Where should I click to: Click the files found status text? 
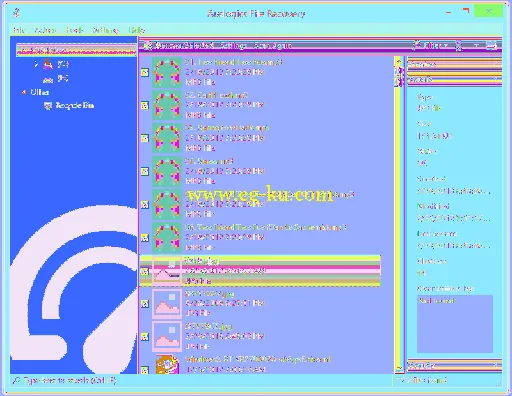click(422, 380)
